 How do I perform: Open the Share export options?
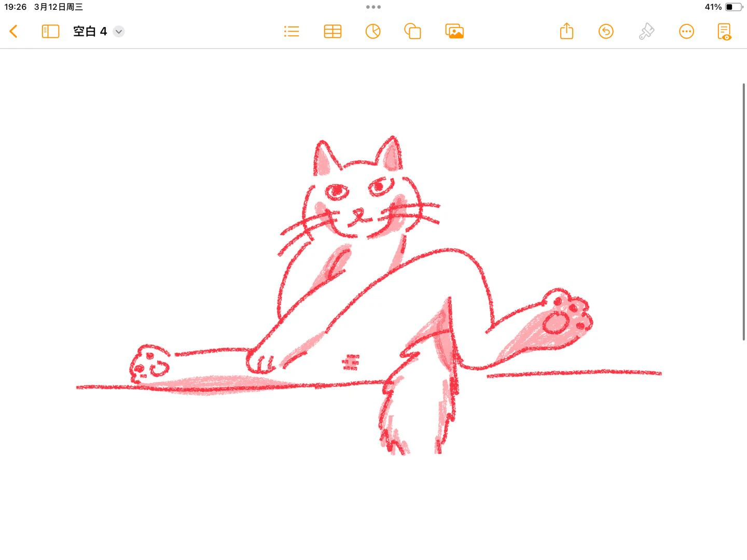point(566,31)
